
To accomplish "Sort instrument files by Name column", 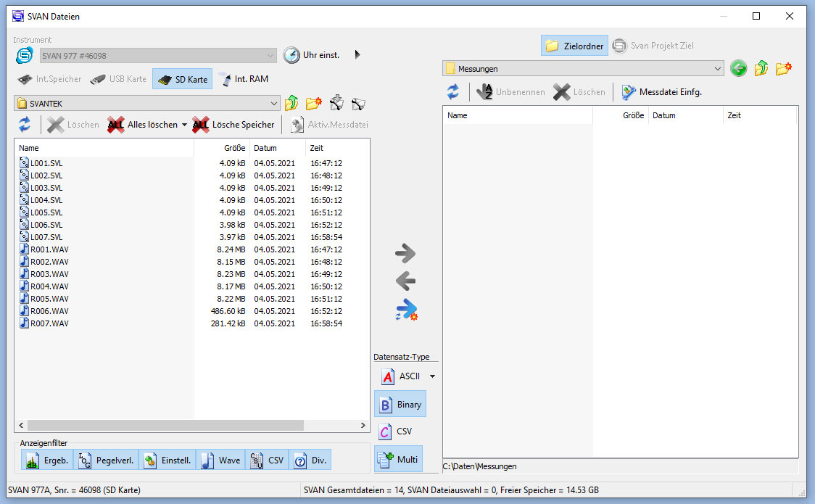I will coord(104,148).
